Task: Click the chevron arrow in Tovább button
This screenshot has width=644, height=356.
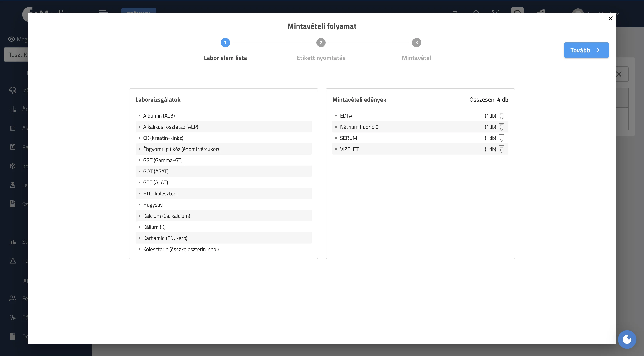Action: (x=598, y=50)
